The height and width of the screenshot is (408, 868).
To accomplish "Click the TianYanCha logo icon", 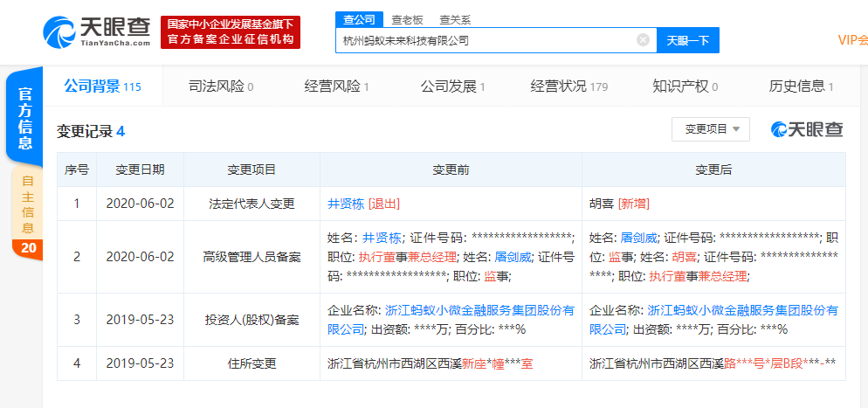I will pyautogui.click(x=59, y=31).
